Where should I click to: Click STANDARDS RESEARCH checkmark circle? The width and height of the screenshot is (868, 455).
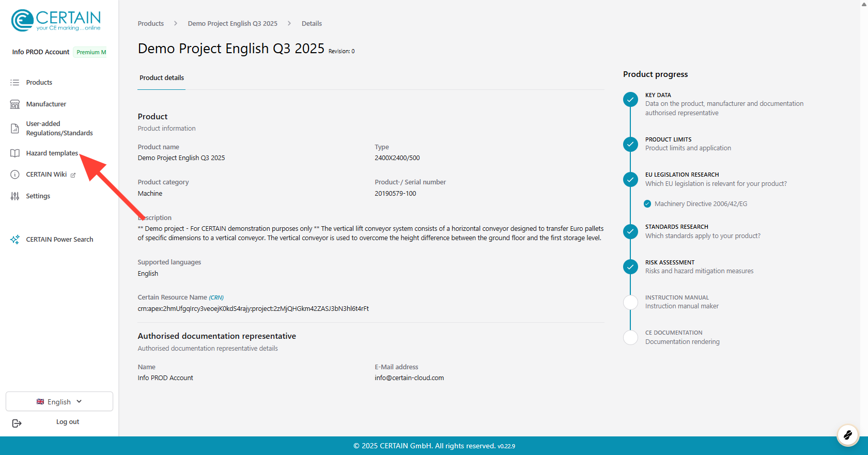click(x=630, y=231)
